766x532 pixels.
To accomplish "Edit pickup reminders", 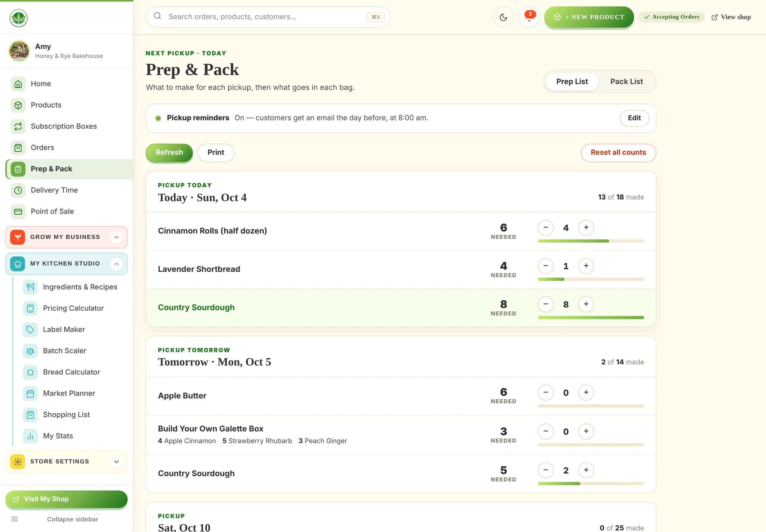I will [634, 118].
